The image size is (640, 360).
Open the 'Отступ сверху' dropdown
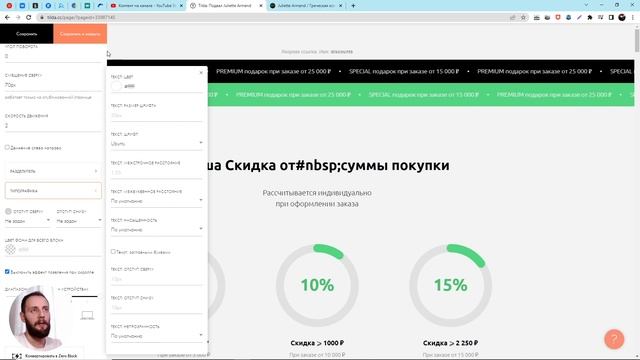(27, 221)
